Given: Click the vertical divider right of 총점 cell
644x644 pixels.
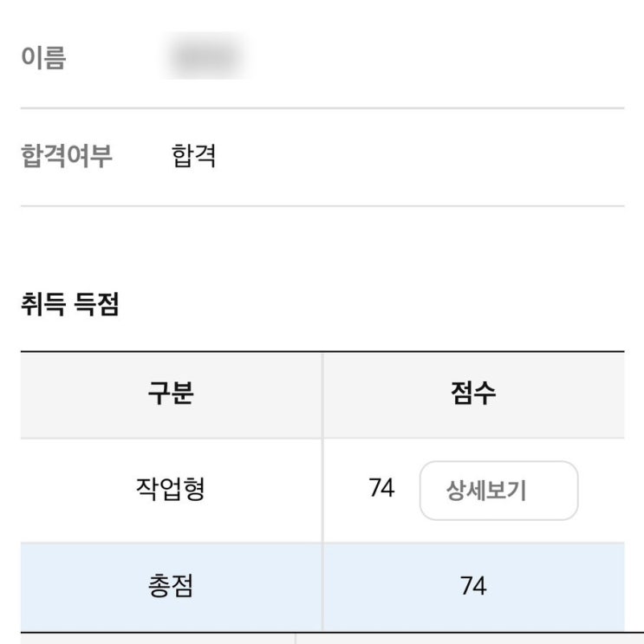Looking at the screenshot, I should 322,587.
